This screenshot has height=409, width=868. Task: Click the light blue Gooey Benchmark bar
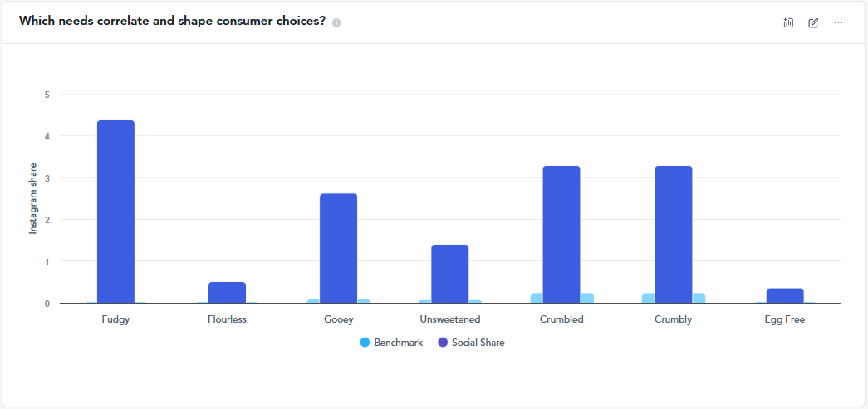(x=313, y=301)
